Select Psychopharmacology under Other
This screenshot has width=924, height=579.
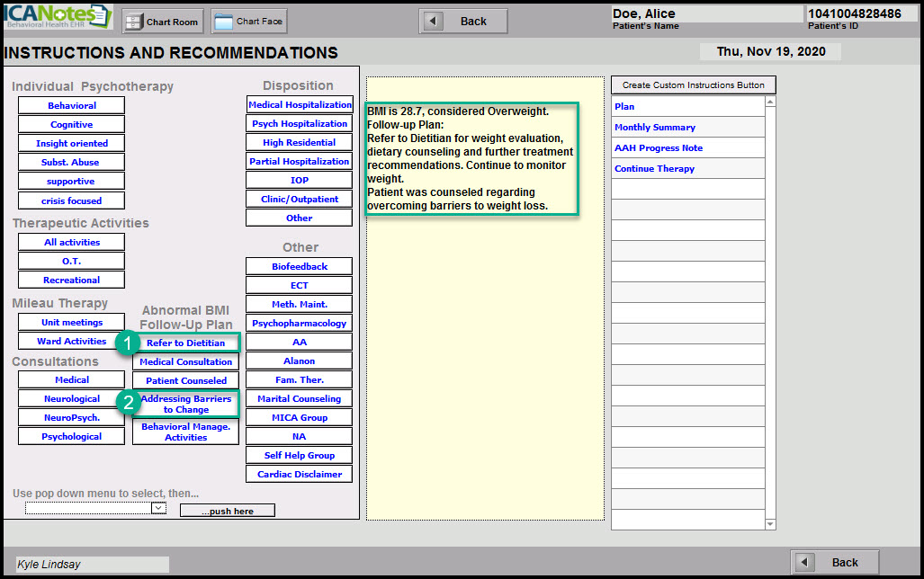tap(300, 324)
